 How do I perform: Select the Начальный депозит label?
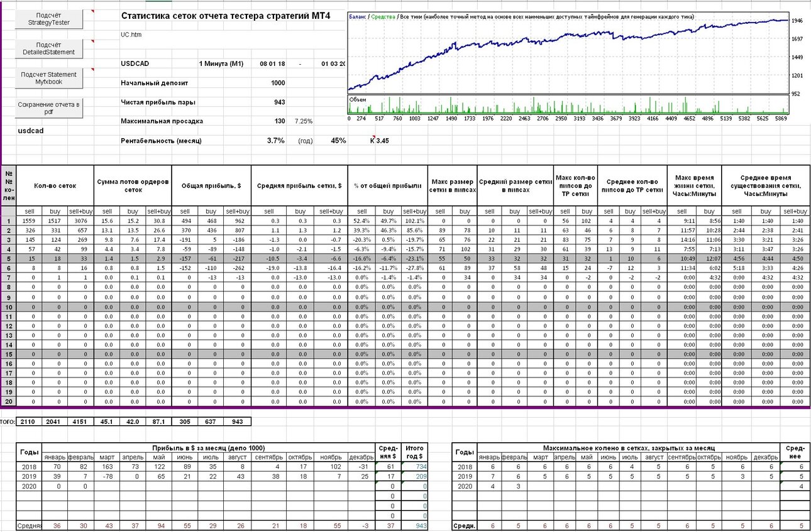(154, 83)
